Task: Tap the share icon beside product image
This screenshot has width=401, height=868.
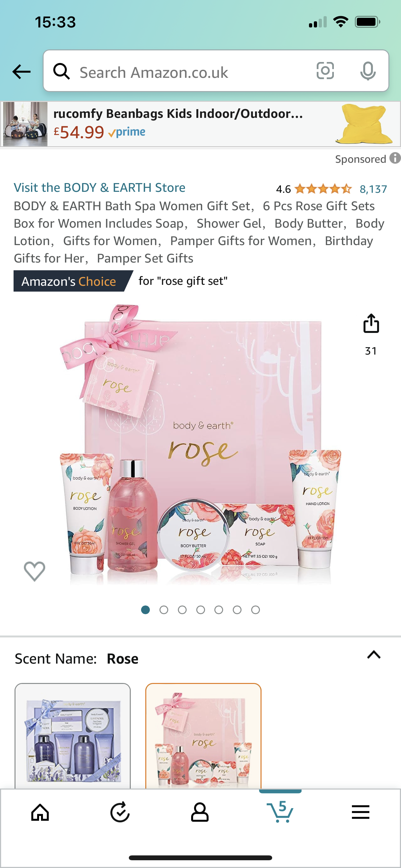Action: (x=371, y=324)
